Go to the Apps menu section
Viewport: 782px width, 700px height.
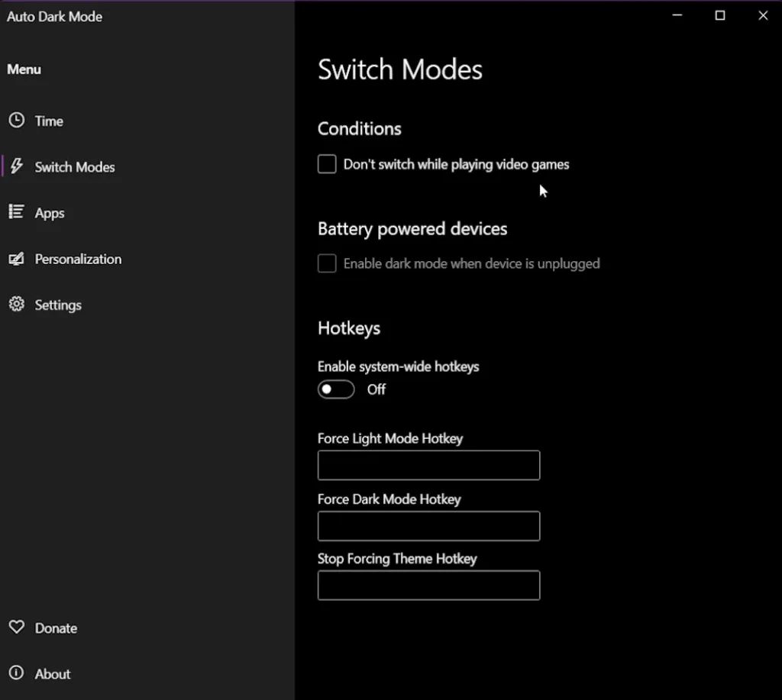click(x=50, y=213)
